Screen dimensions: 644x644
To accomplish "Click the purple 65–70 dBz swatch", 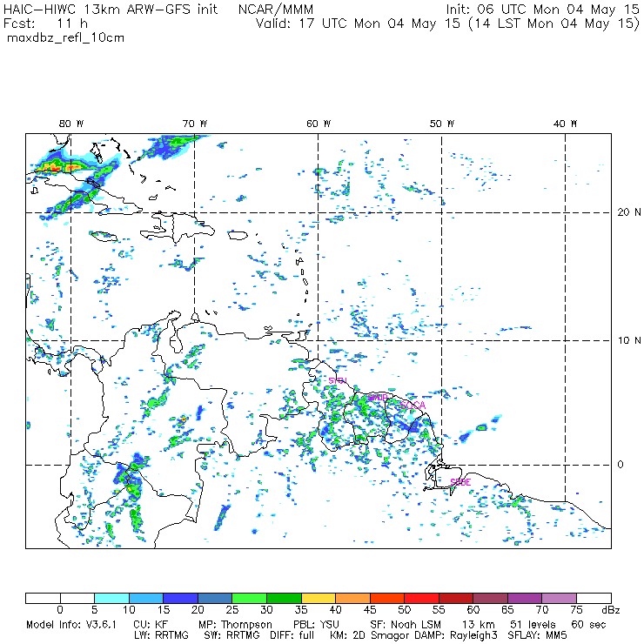I will [x=525, y=598].
